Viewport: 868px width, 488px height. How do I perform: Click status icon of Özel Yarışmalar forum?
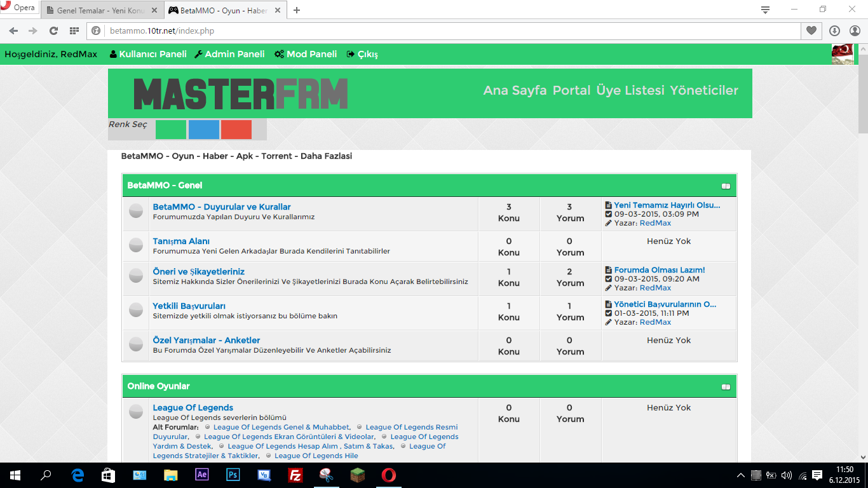pyautogui.click(x=136, y=344)
